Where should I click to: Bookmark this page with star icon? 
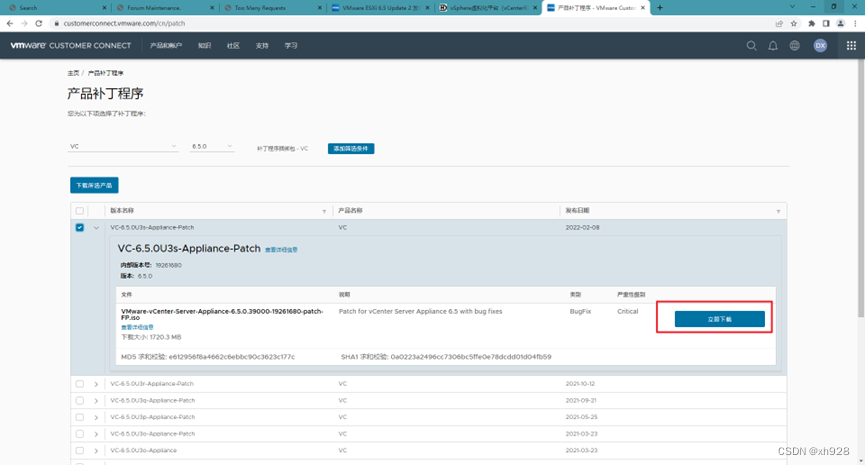point(794,23)
